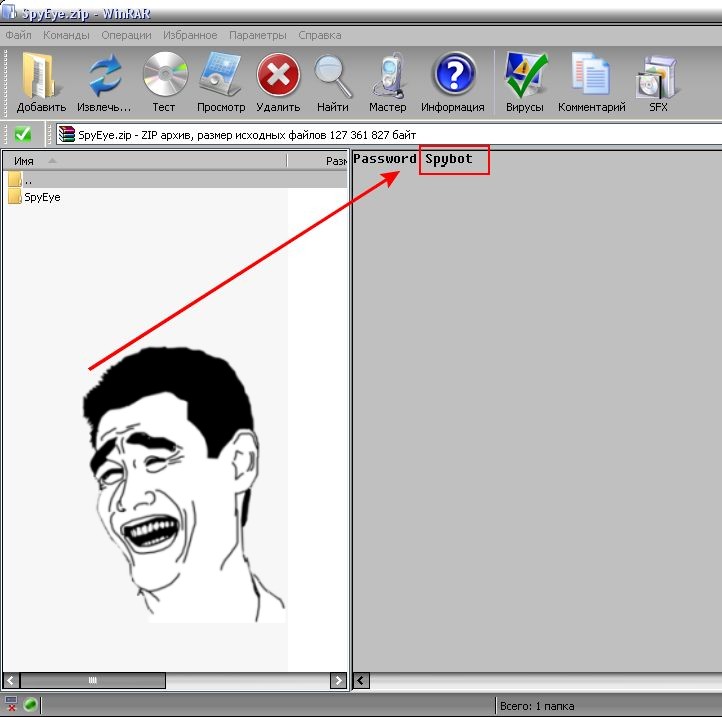
Task: Click the 'Password' word in comment pane
Action: (x=385, y=159)
